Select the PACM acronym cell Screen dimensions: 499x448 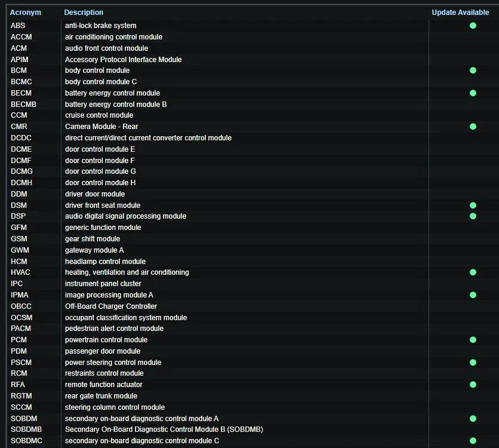21,329
